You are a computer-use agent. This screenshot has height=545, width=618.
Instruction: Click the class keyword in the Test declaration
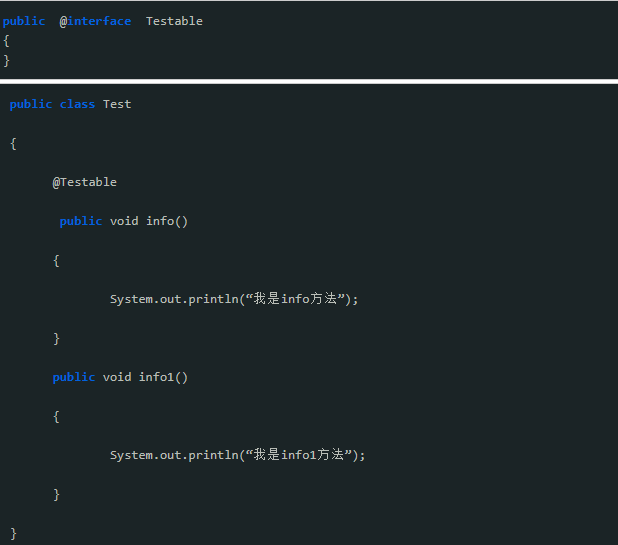[77, 104]
